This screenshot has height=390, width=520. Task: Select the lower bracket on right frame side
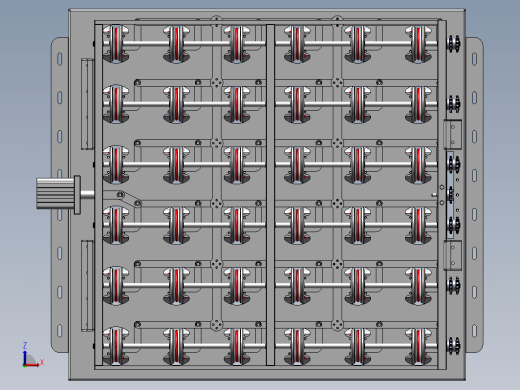453,255
